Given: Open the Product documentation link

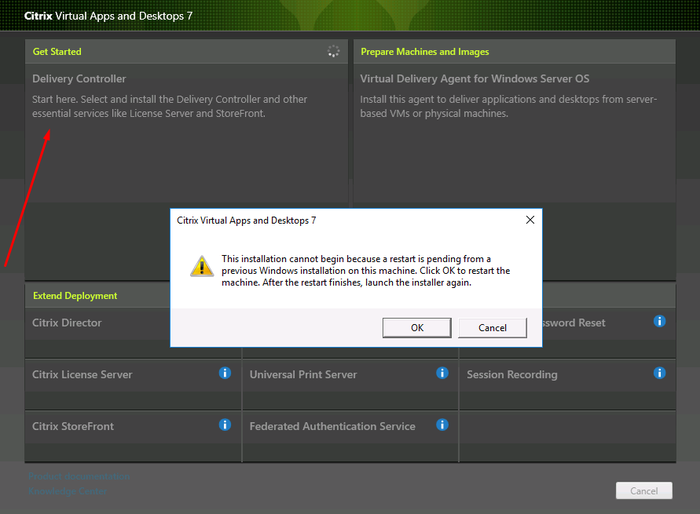Looking at the screenshot, I should (80, 476).
